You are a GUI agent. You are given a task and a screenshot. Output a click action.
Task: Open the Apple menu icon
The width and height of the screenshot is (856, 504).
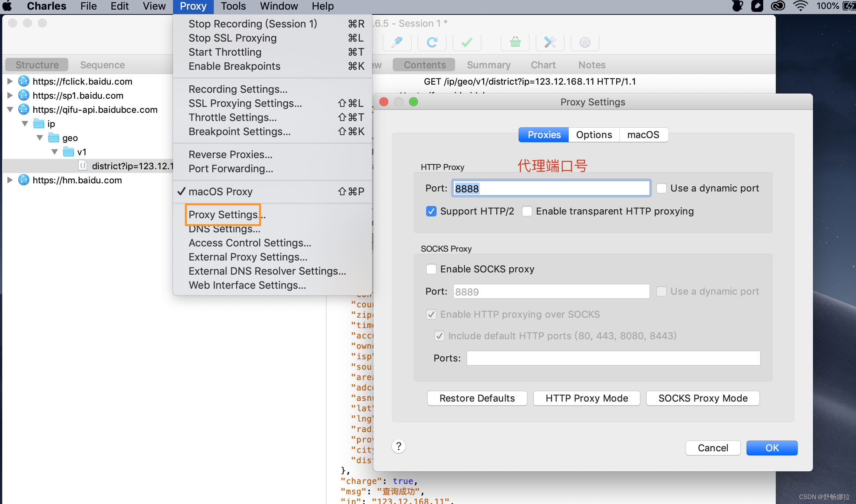pyautogui.click(x=7, y=6)
